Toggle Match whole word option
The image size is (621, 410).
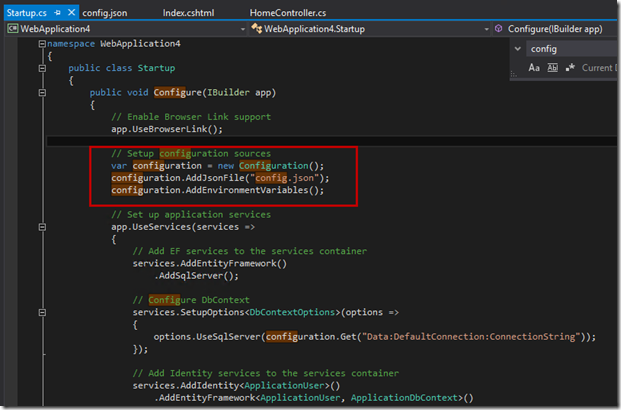(552, 68)
